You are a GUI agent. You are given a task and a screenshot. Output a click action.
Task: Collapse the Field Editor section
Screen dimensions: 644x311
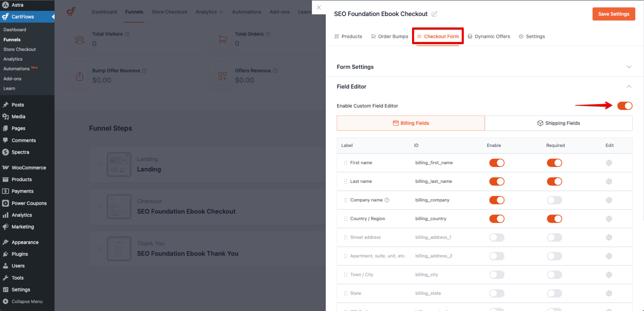629,86
